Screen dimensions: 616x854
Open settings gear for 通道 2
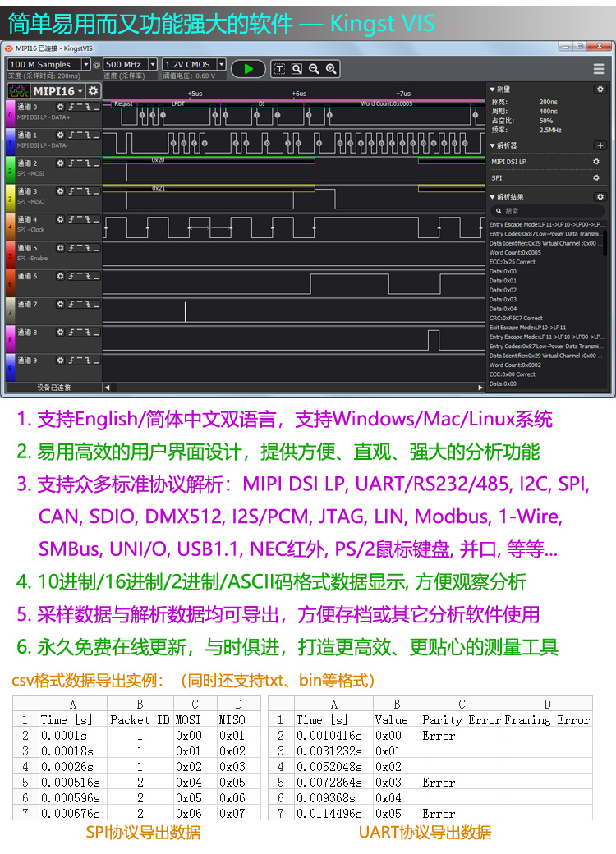[61, 163]
